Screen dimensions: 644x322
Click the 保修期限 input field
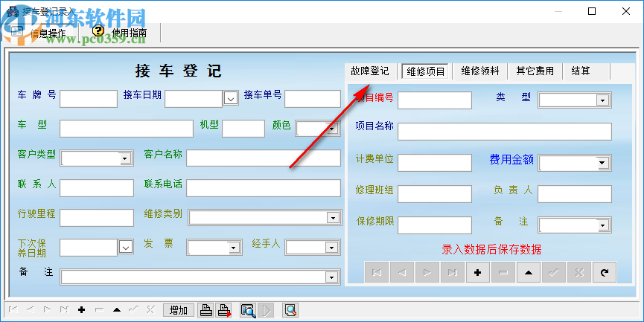[435, 225]
